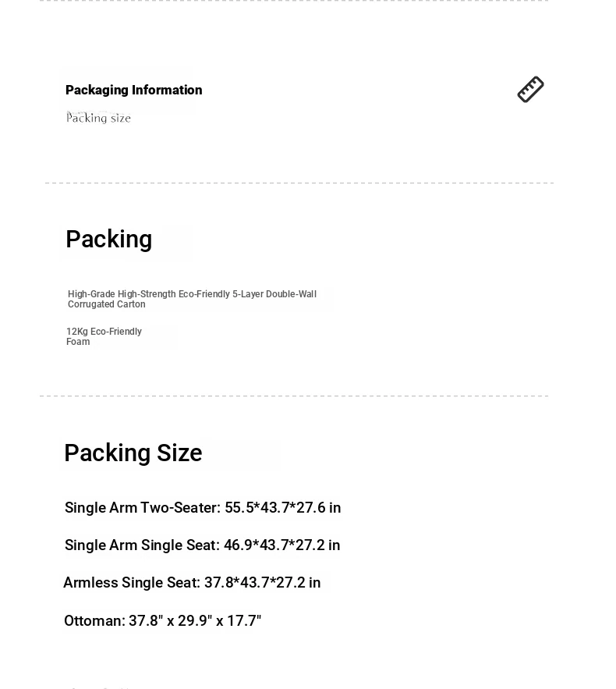Click the large 'Packing' heading
Screen dimensions: 616x689
pos(109,239)
